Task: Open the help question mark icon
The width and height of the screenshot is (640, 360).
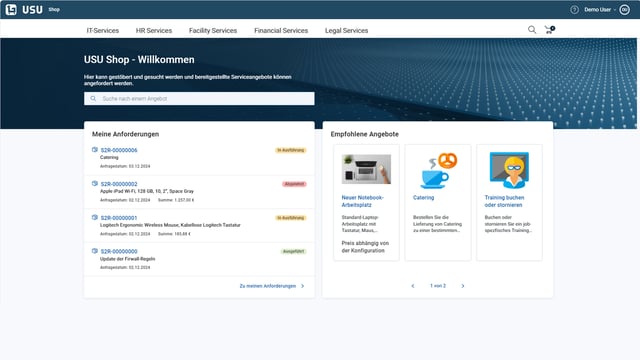Action: [x=574, y=9]
